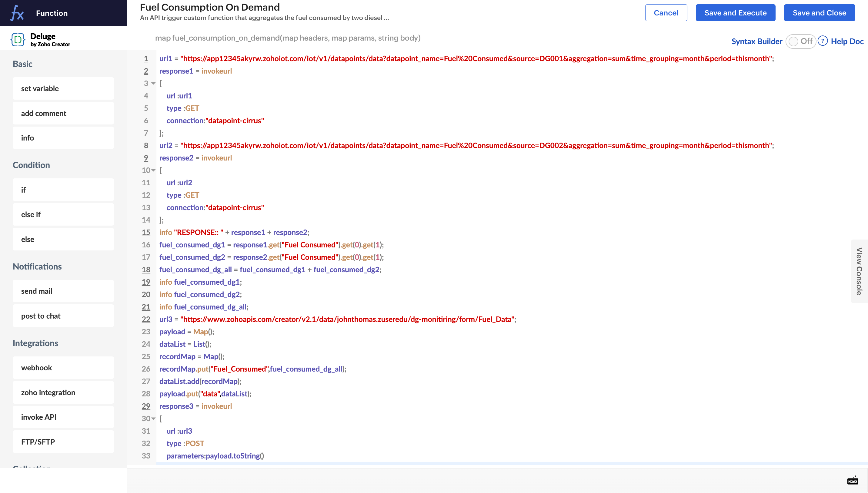The width and height of the screenshot is (868, 493).
Task: Click the Cancel button
Action: pos(666,13)
